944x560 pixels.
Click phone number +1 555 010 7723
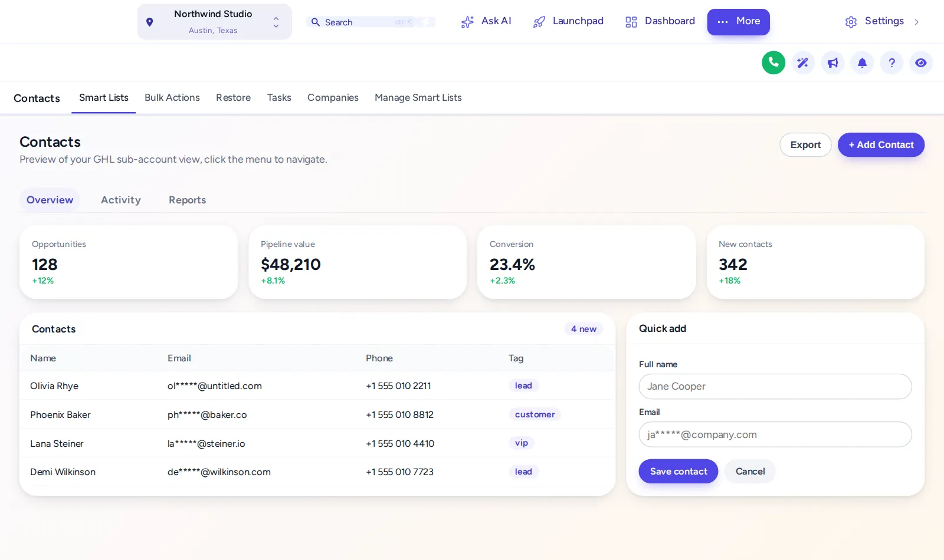(x=399, y=472)
